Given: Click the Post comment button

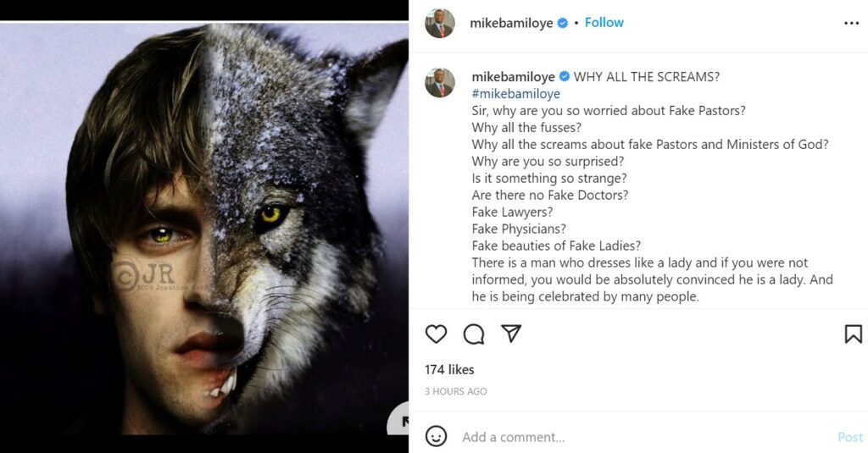Looking at the screenshot, I should (849, 437).
